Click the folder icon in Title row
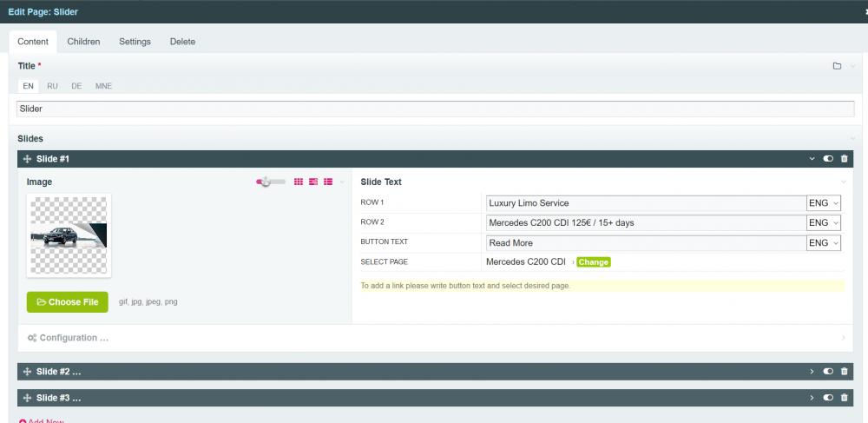868x423 pixels. click(837, 66)
